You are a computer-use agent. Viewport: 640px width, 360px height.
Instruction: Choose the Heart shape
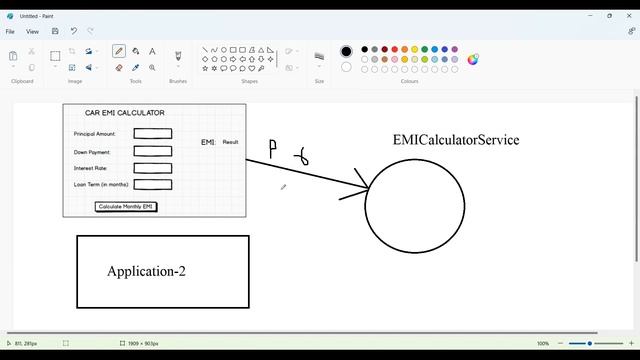[252, 69]
